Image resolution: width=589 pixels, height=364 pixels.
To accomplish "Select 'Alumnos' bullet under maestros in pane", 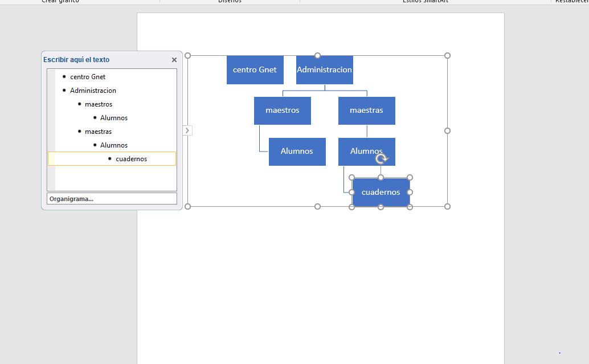I will tap(114, 118).
